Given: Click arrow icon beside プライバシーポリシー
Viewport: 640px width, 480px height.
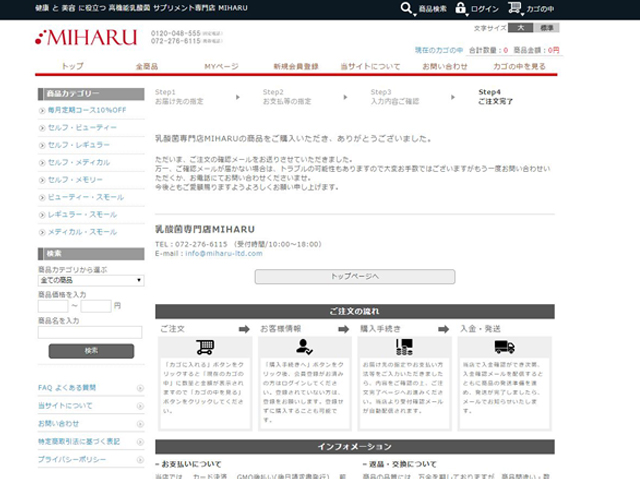Looking at the screenshot, I should coord(140,460).
